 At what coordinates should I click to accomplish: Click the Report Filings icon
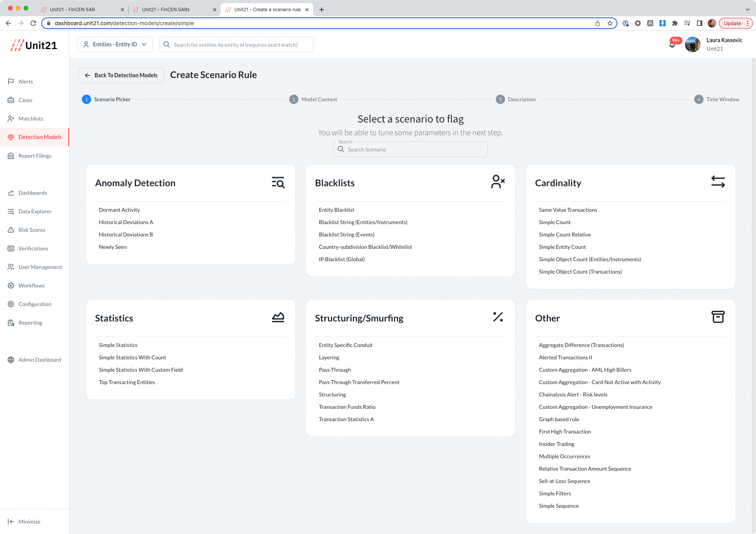point(11,156)
